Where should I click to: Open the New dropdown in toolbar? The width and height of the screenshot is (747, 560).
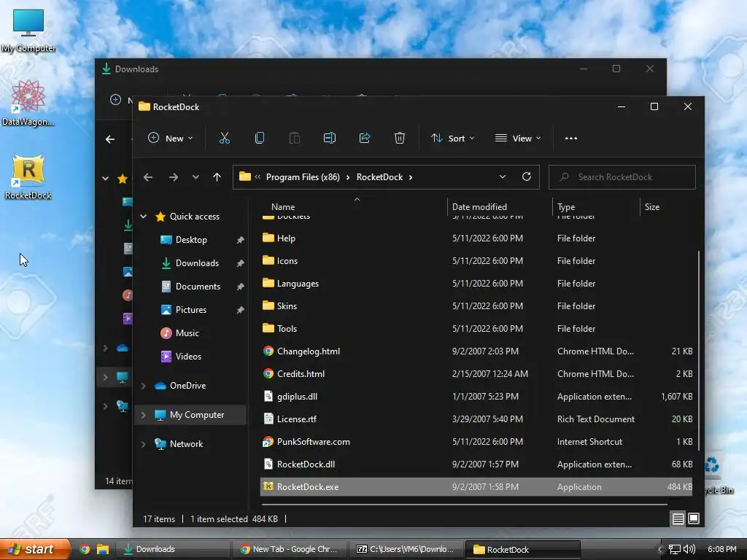(x=171, y=138)
